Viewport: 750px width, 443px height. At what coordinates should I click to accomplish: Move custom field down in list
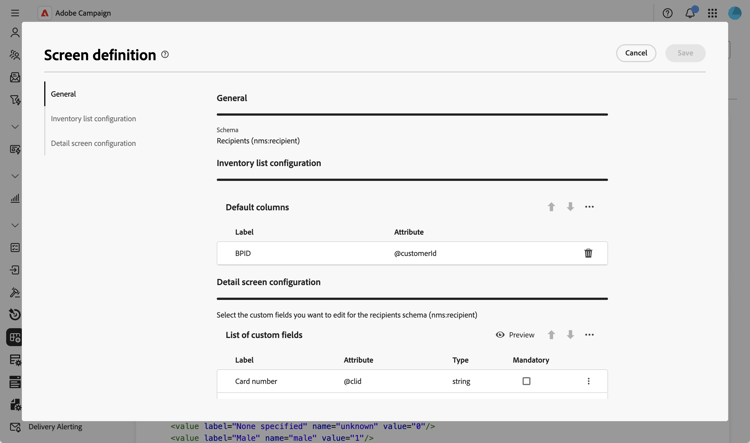570,335
